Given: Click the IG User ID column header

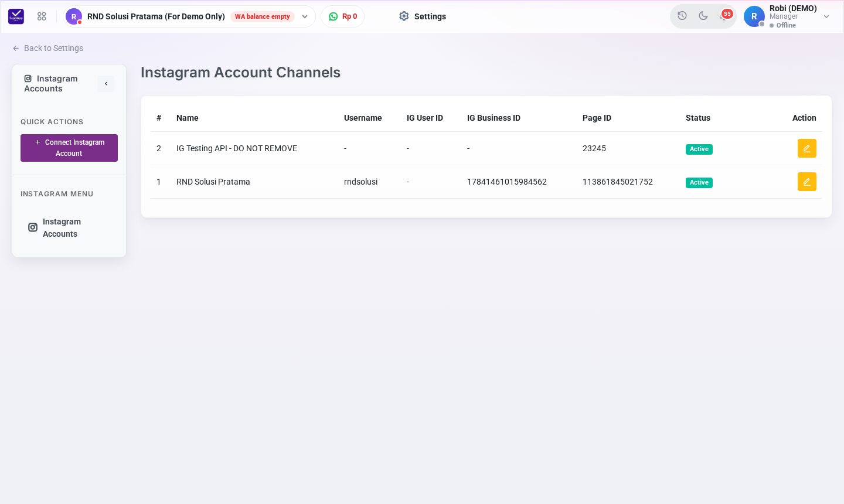Looking at the screenshot, I should point(425,118).
